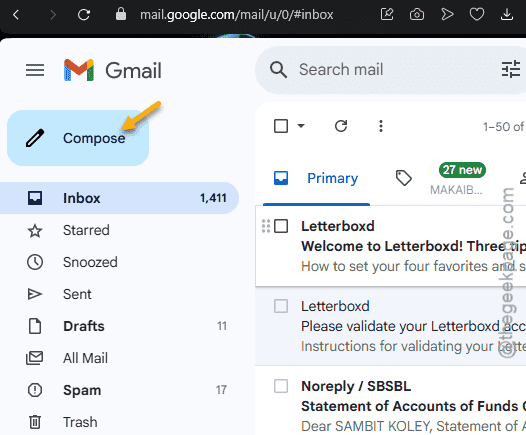Click the 1–50 page range text
Image resolution: width=526 pixels, height=435 pixels.
504,127
